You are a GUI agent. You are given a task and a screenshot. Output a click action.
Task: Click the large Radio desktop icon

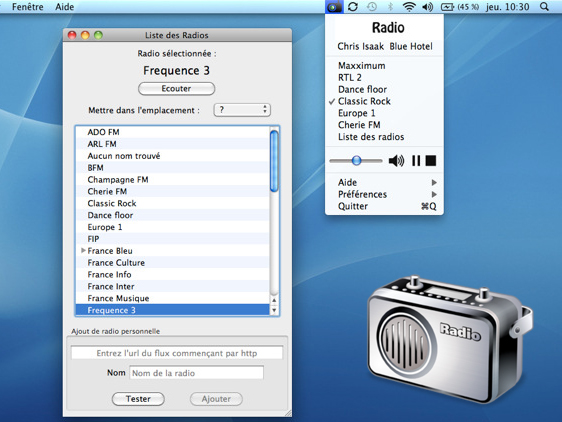click(x=450, y=339)
